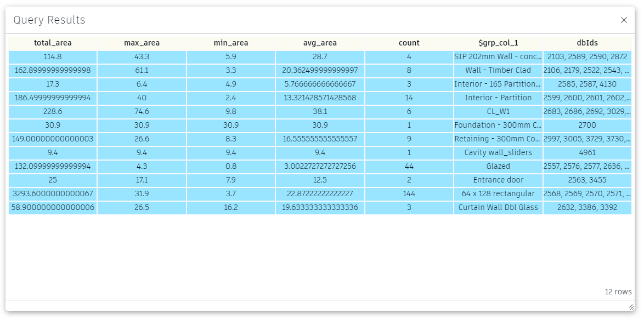This screenshot has height=319, width=644.
Task: Click max_area cell 40
Action: coord(142,98)
